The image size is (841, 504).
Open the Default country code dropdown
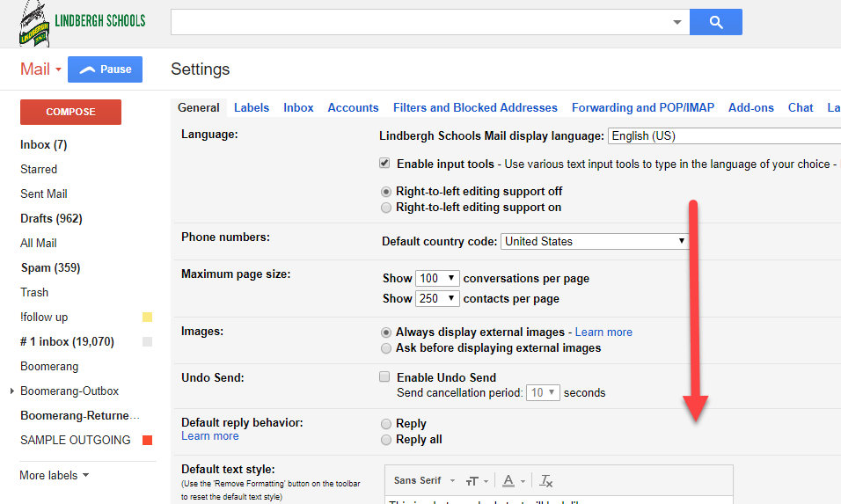click(x=595, y=241)
